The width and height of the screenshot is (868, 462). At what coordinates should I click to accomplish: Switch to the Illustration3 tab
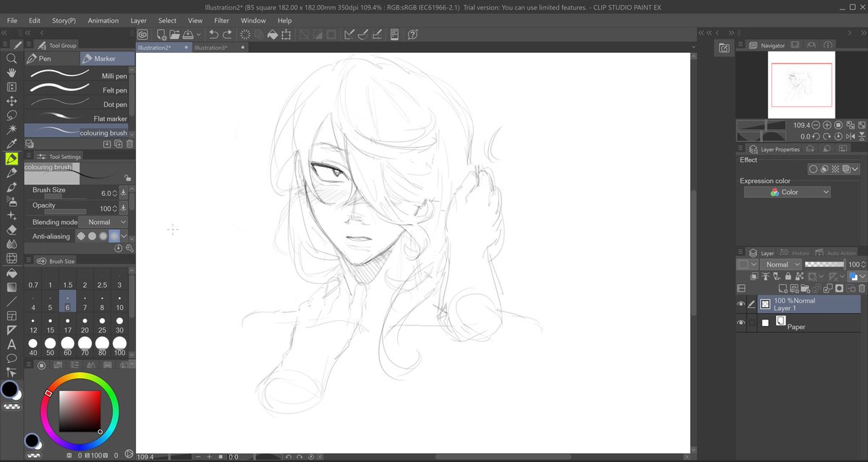pyautogui.click(x=210, y=47)
